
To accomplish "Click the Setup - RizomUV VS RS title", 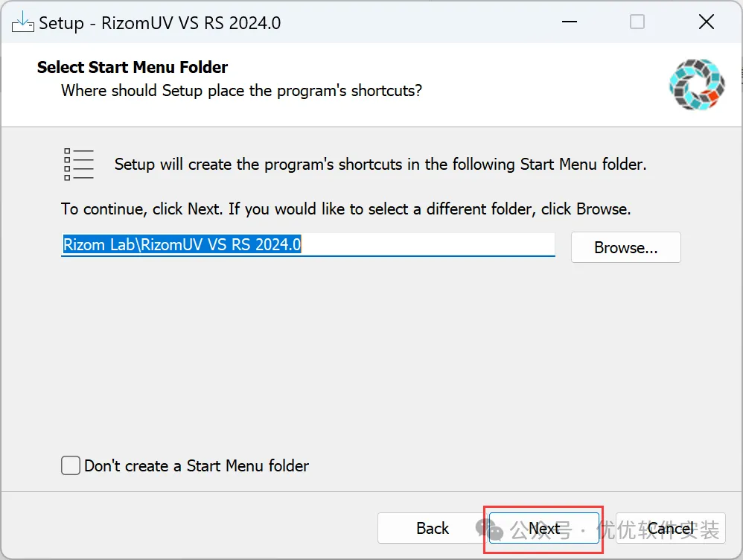I will (x=159, y=23).
